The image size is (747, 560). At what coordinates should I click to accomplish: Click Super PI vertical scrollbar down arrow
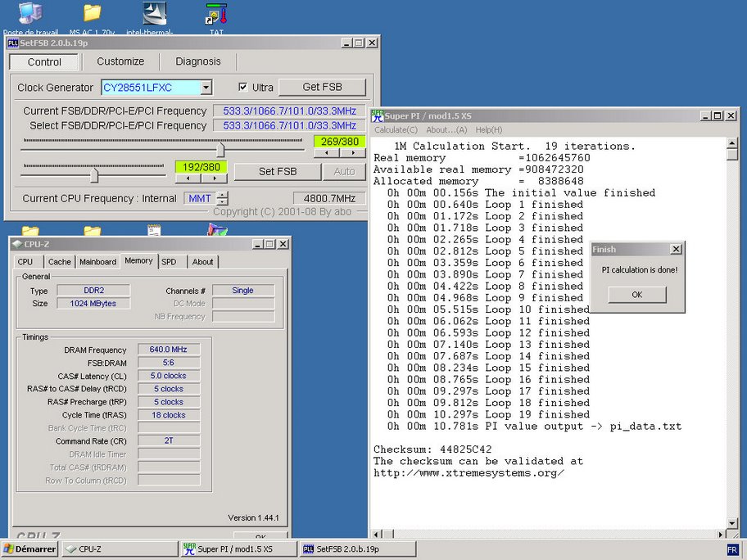[733, 523]
